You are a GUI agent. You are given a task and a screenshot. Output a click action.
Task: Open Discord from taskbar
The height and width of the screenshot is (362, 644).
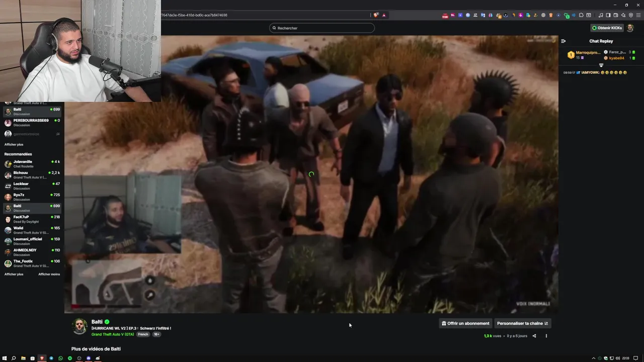tap(89, 358)
